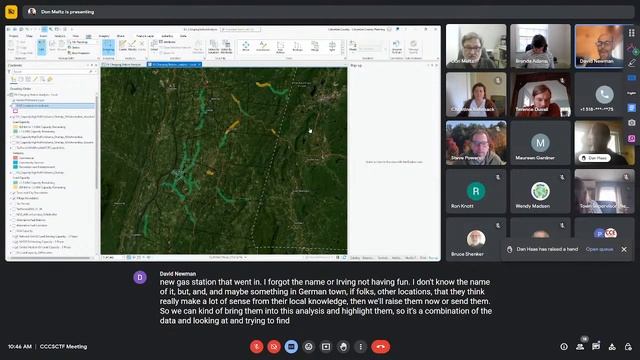Open Select By Attributes tool
This screenshot has width=640, height=360.
226,47
